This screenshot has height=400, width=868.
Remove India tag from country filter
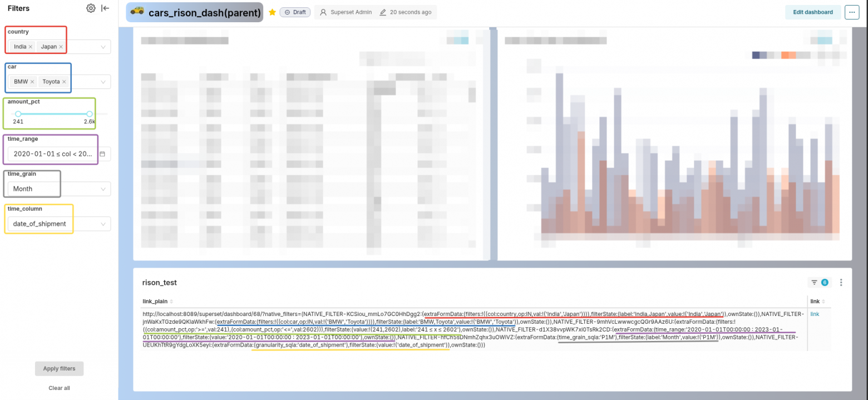(x=31, y=47)
